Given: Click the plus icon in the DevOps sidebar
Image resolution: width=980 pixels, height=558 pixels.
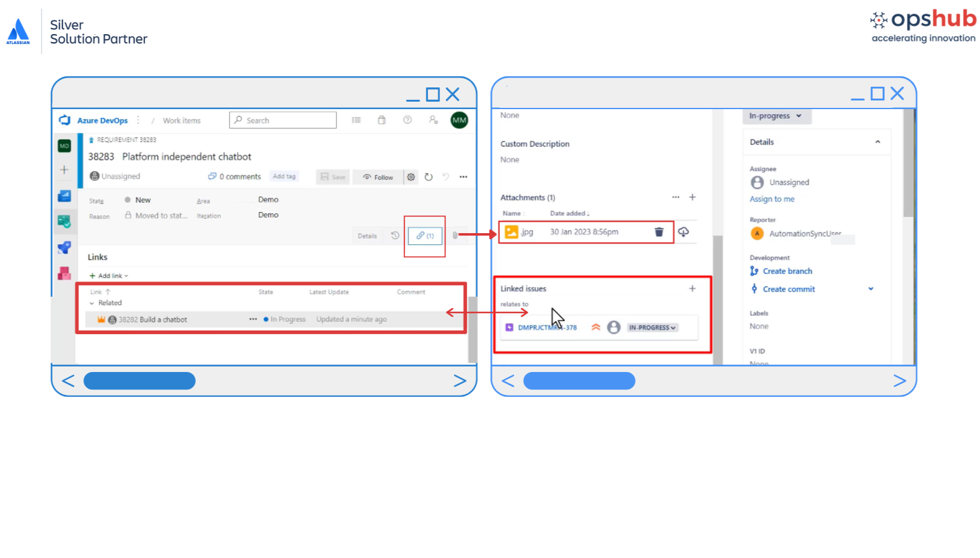Looking at the screenshot, I should pyautogui.click(x=64, y=170).
